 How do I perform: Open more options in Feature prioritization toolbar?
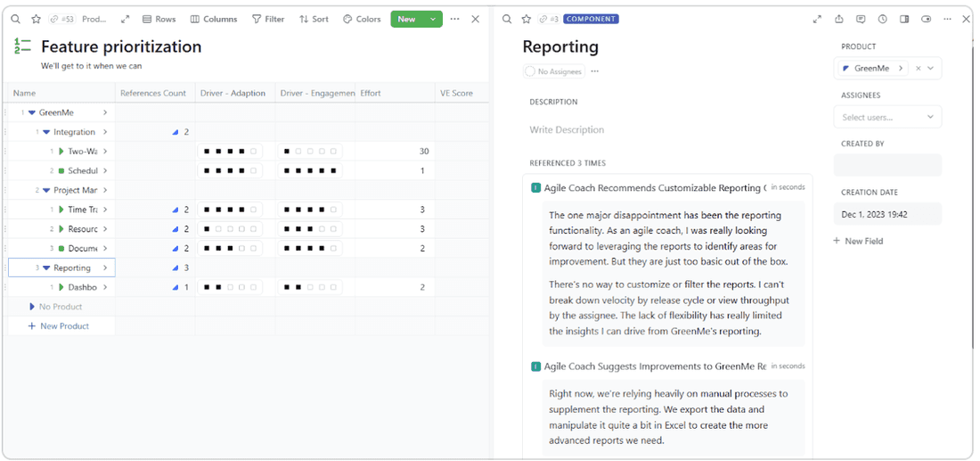pyautogui.click(x=455, y=20)
